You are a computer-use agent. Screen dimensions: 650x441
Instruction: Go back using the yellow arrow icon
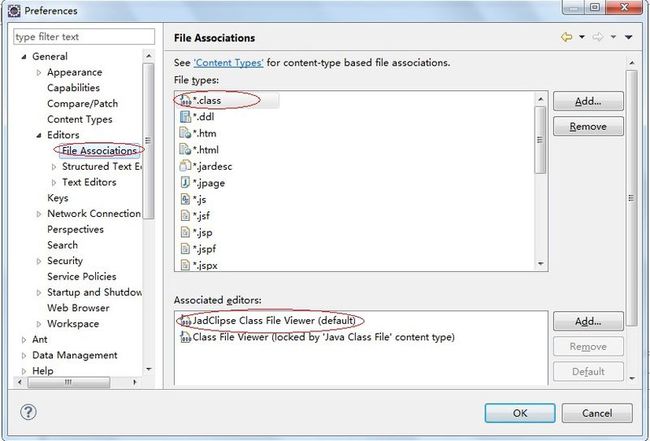(x=567, y=37)
